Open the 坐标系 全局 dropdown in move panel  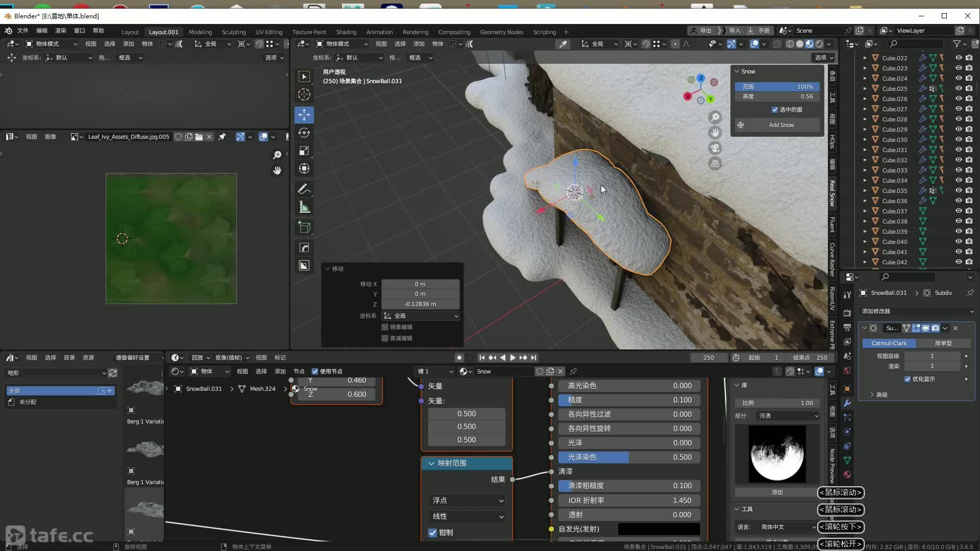click(421, 316)
